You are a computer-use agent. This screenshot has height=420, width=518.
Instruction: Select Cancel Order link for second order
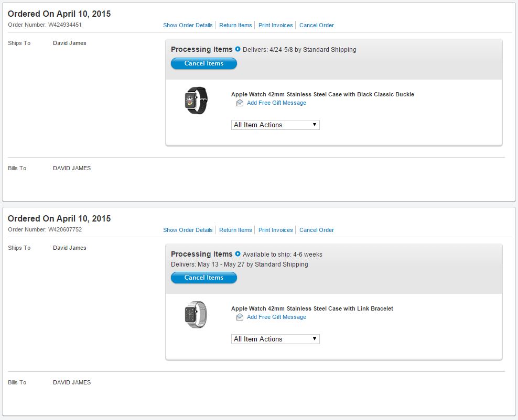point(317,230)
